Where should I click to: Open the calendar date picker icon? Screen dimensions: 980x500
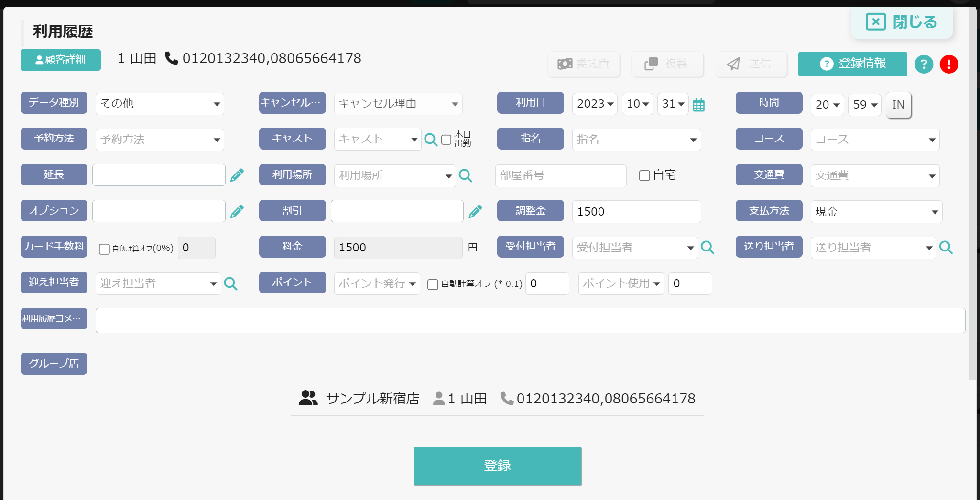(x=698, y=105)
